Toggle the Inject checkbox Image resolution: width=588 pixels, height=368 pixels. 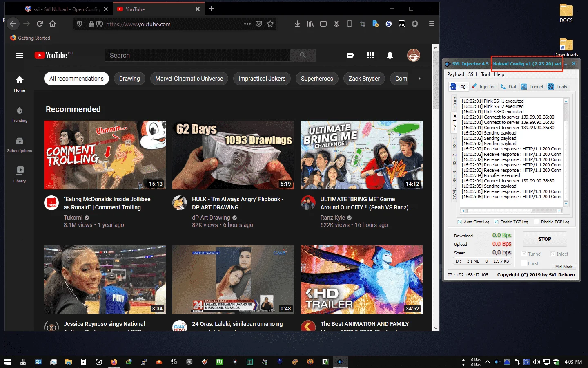pos(552,254)
